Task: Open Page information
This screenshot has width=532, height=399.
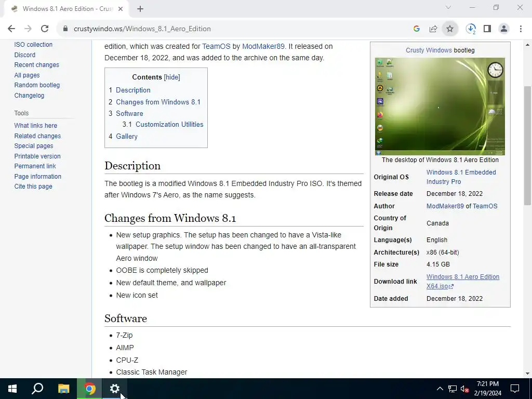Action: (x=37, y=177)
